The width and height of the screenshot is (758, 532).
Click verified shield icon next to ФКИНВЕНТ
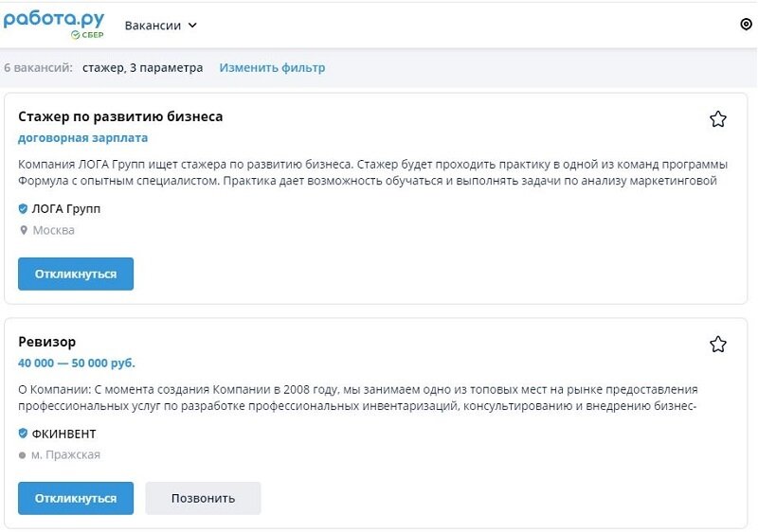click(x=24, y=434)
